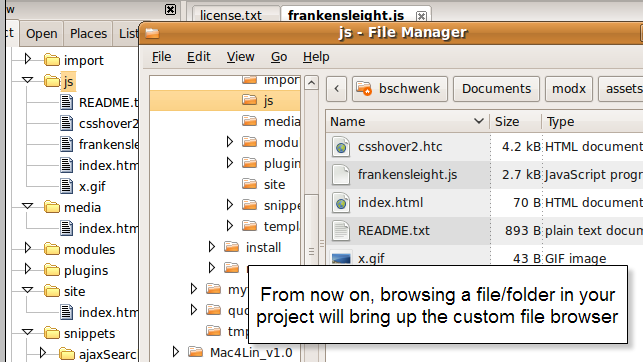
Task: Click the index.html globe icon
Action: click(x=341, y=203)
